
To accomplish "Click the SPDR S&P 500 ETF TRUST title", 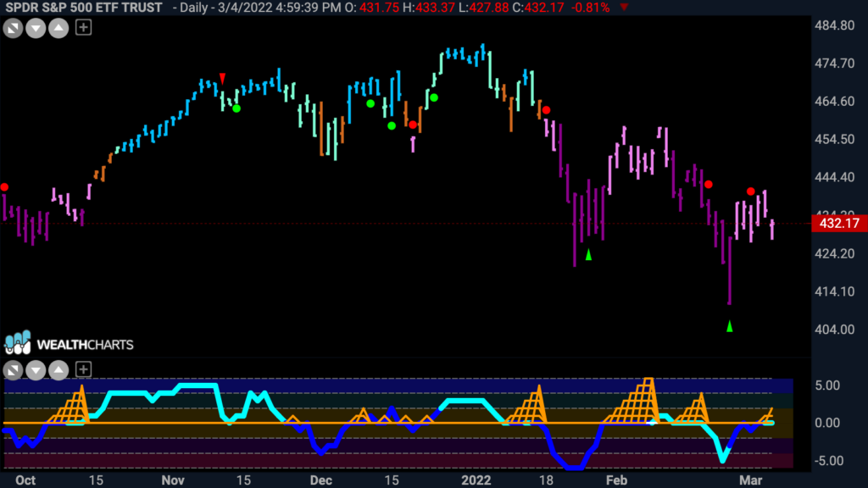I will tap(84, 8).
